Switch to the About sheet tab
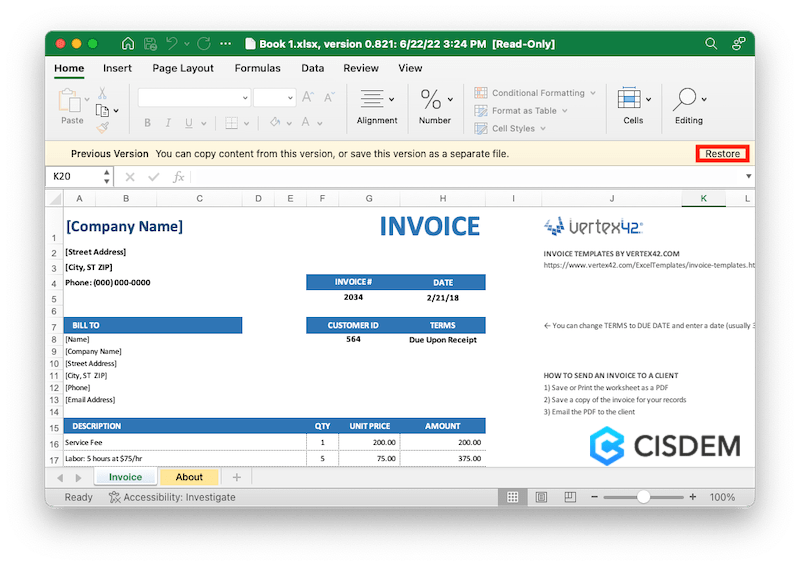The image size is (800, 566). pos(189,477)
